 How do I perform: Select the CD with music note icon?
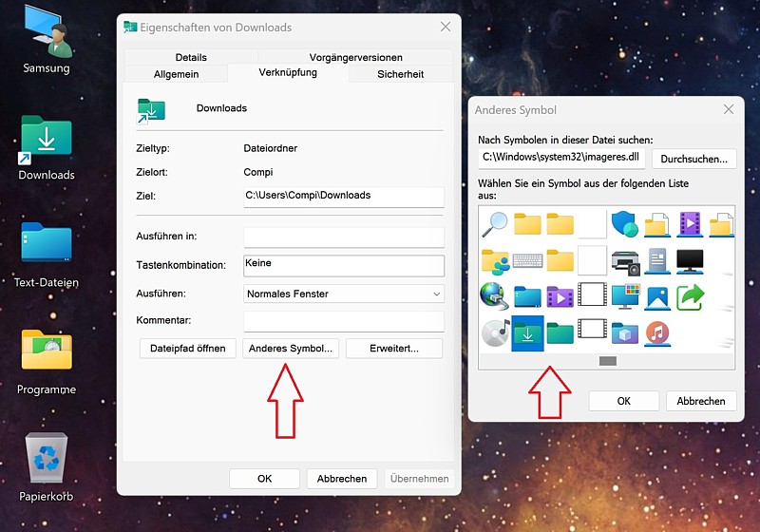pos(495,332)
